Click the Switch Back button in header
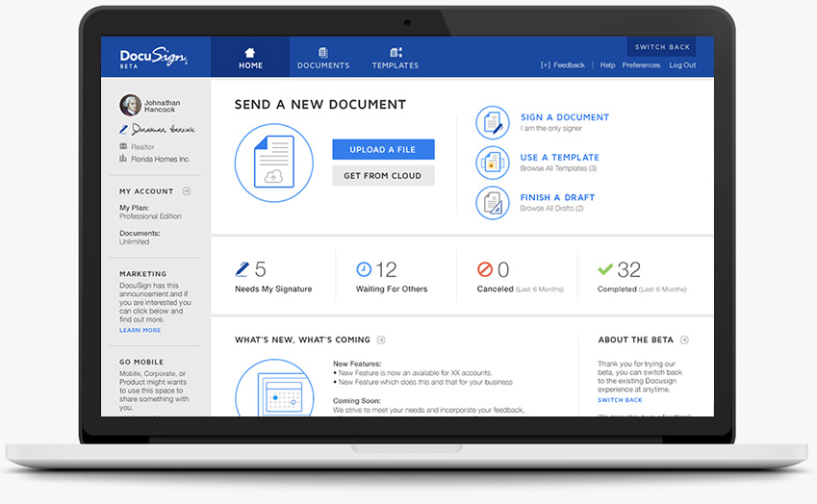The width and height of the screenshot is (817, 504). (662, 47)
